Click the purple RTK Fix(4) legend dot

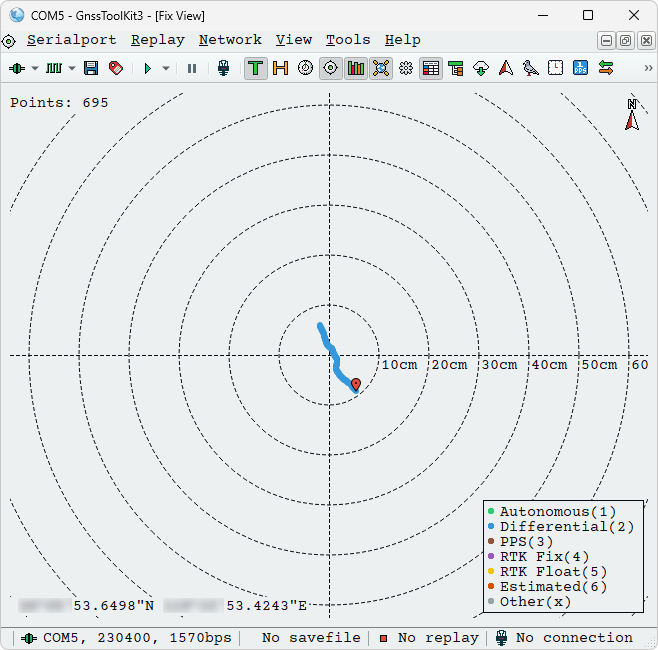point(491,556)
